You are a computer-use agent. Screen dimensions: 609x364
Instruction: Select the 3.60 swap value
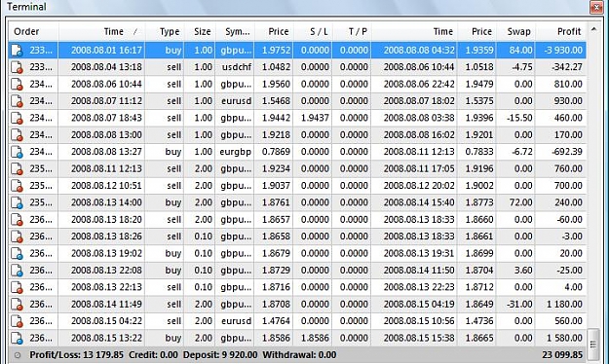tap(523, 271)
